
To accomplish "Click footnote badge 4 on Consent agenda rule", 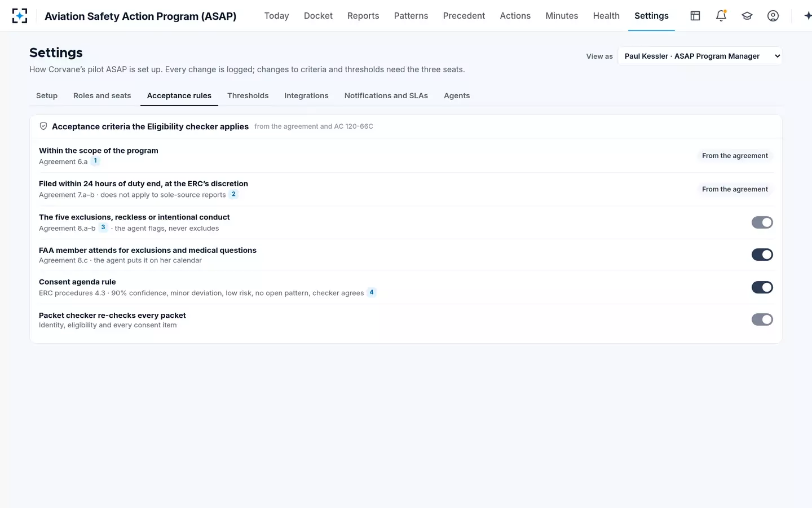I will (x=372, y=292).
